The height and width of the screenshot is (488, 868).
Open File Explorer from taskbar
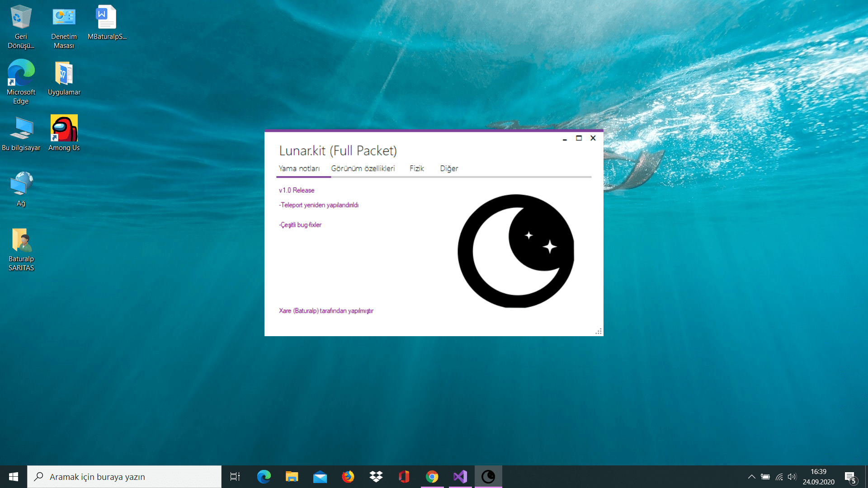(x=292, y=477)
